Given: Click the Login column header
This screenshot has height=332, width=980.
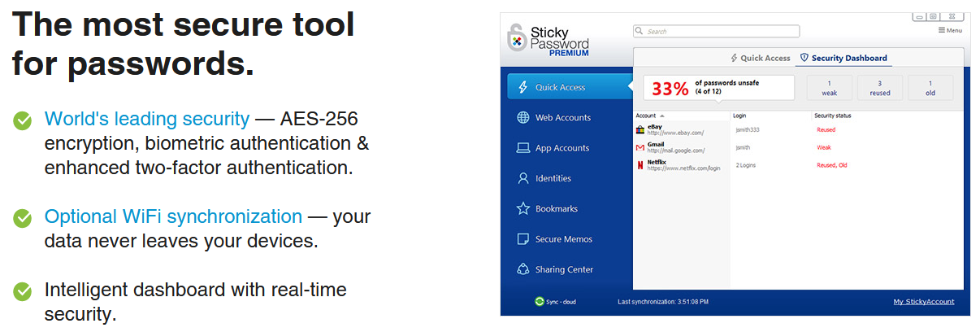Looking at the screenshot, I should (x=740, y=116).
